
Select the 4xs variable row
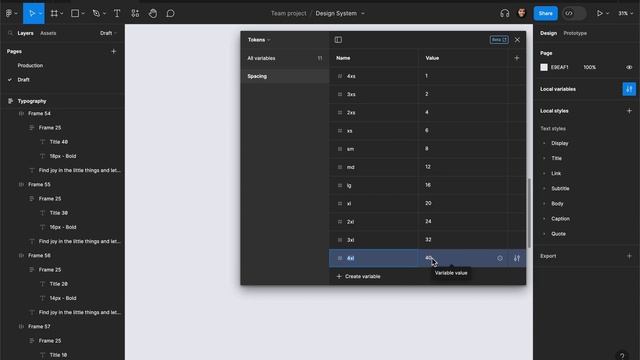point(427,76)
